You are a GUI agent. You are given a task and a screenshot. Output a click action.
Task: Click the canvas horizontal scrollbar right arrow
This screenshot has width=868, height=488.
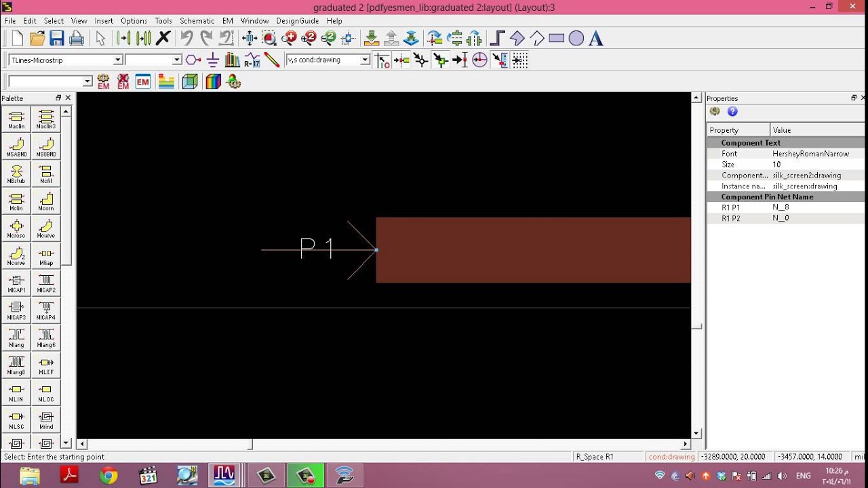(x=686, y=445)
